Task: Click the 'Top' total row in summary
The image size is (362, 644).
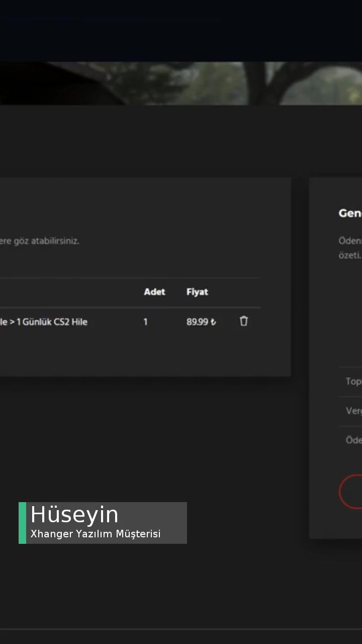Action: point(353,381)
